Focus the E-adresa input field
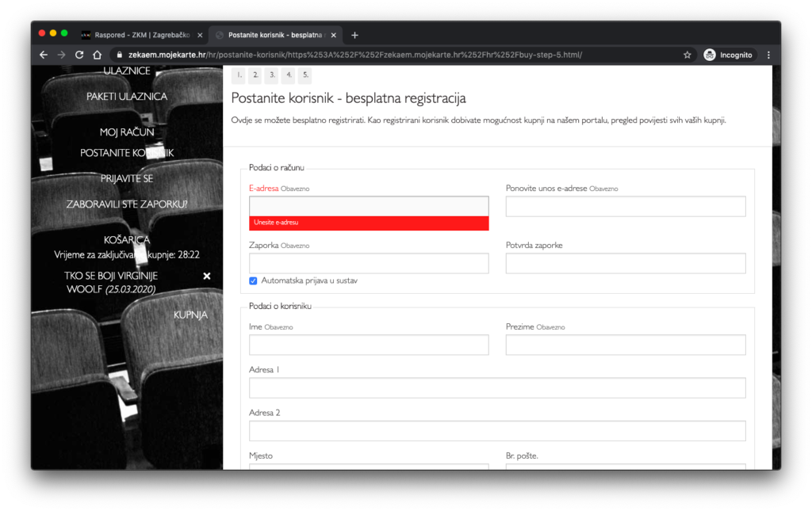Screen dimensions: 812x511 click(x=369, y=206)
